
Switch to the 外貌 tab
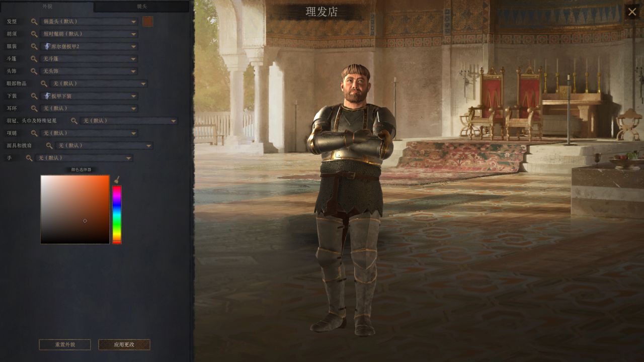tap(47, 7)
